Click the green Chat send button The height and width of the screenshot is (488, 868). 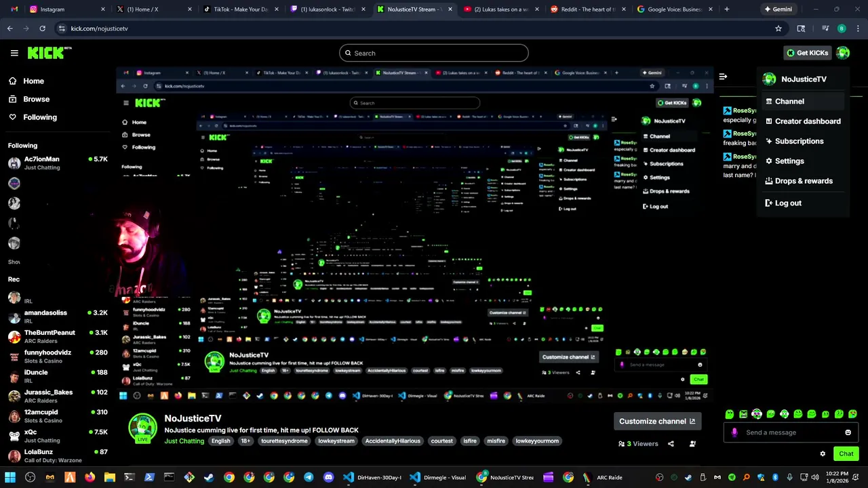[846, 453]
